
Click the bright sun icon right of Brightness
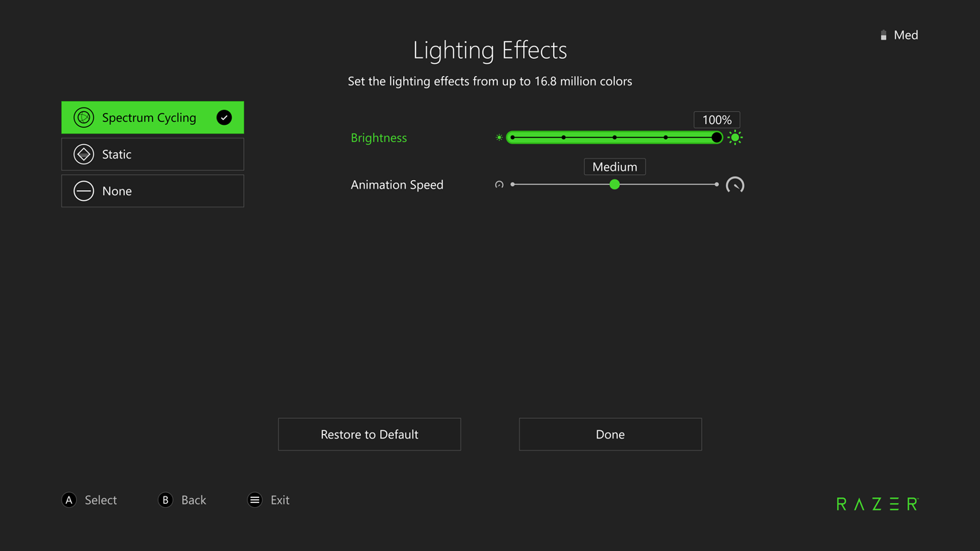[x=735, y=137]
